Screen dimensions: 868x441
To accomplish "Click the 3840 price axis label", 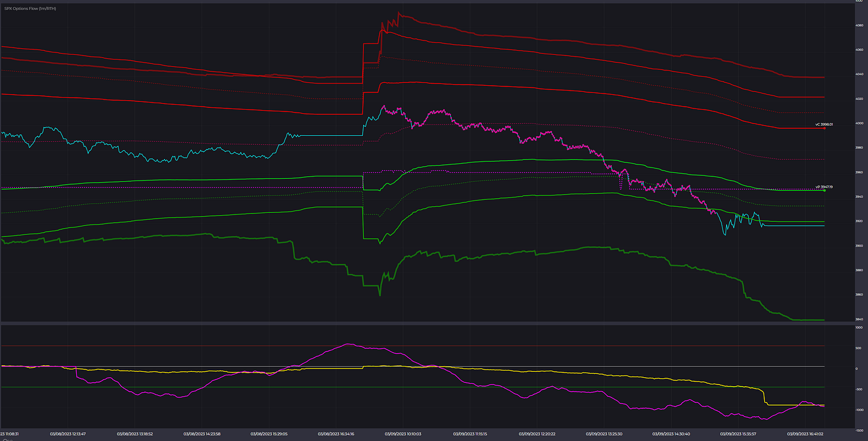I will (858, 319).
